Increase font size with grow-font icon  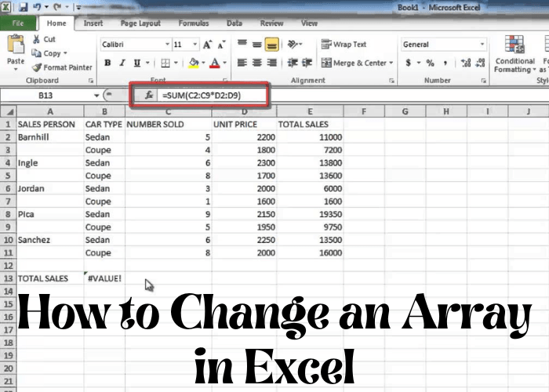click(207, 45)
